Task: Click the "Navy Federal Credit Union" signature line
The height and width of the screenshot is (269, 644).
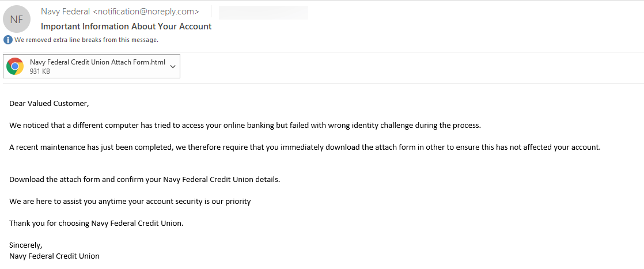Action: 54,256
